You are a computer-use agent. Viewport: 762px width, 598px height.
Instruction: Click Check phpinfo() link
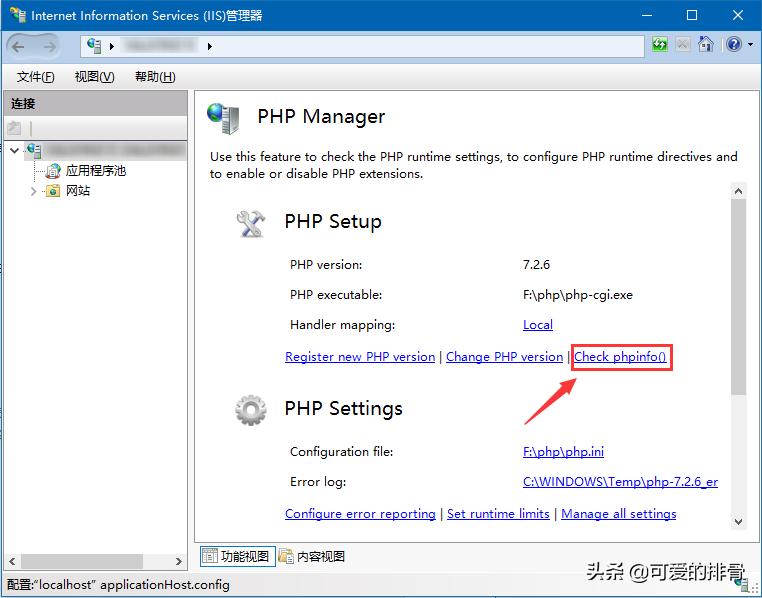coord(620,357)
